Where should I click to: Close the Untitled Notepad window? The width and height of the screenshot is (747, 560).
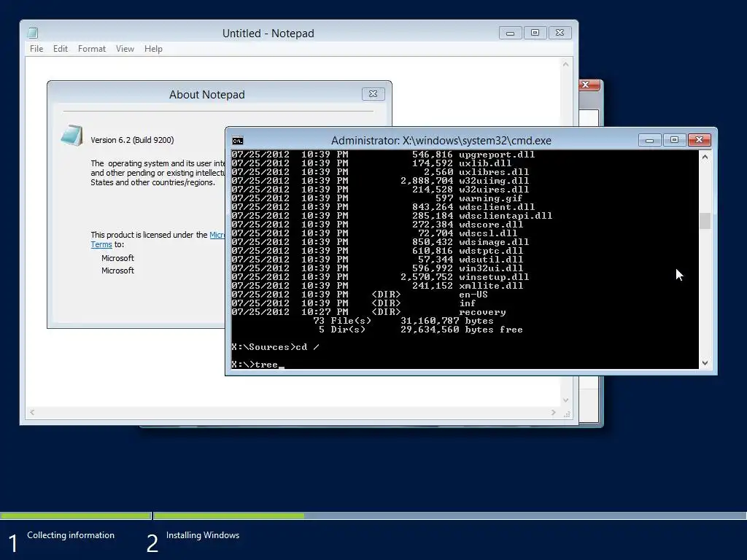click(560, 33)
